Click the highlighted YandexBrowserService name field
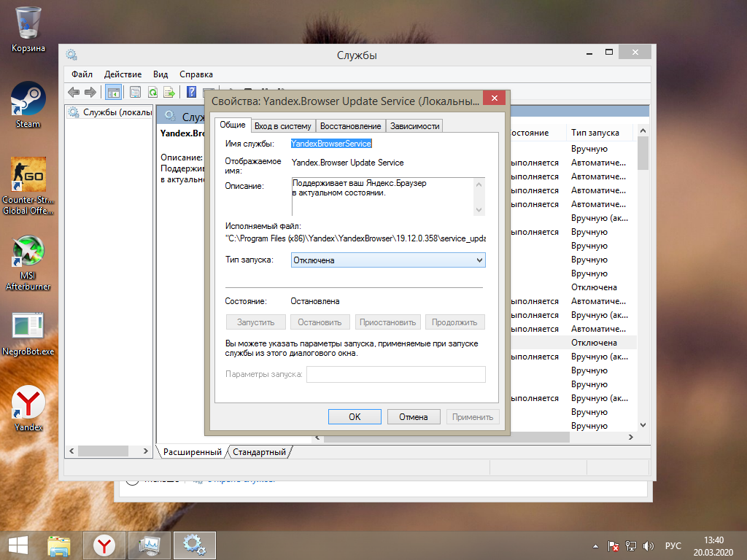This screenshot has width=747, height=560. coord(331,144)
